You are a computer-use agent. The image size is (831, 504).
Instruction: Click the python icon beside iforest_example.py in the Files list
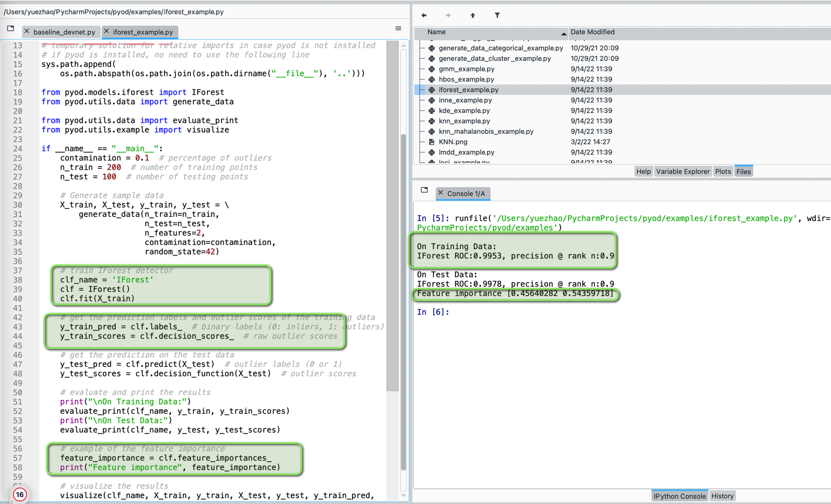tap(432, 90)
